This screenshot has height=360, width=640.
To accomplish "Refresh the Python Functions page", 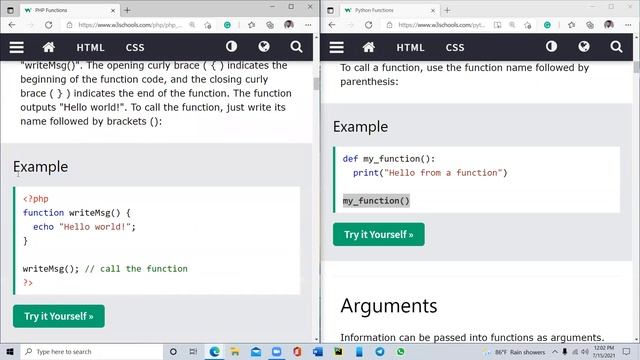I will tap(369, 25).
